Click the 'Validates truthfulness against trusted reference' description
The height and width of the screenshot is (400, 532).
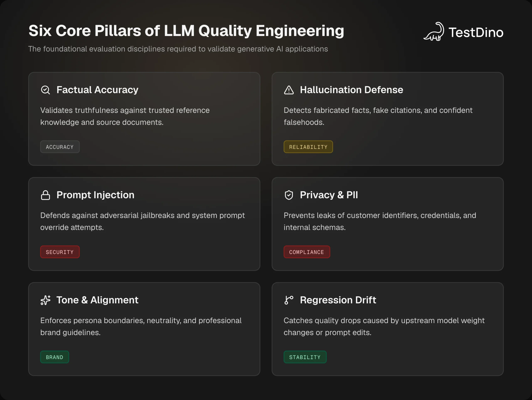pos(125,116)
